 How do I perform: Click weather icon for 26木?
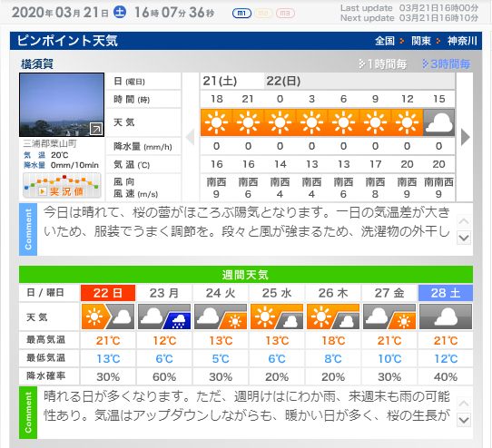pyautogui.click(x=333, y=317)
